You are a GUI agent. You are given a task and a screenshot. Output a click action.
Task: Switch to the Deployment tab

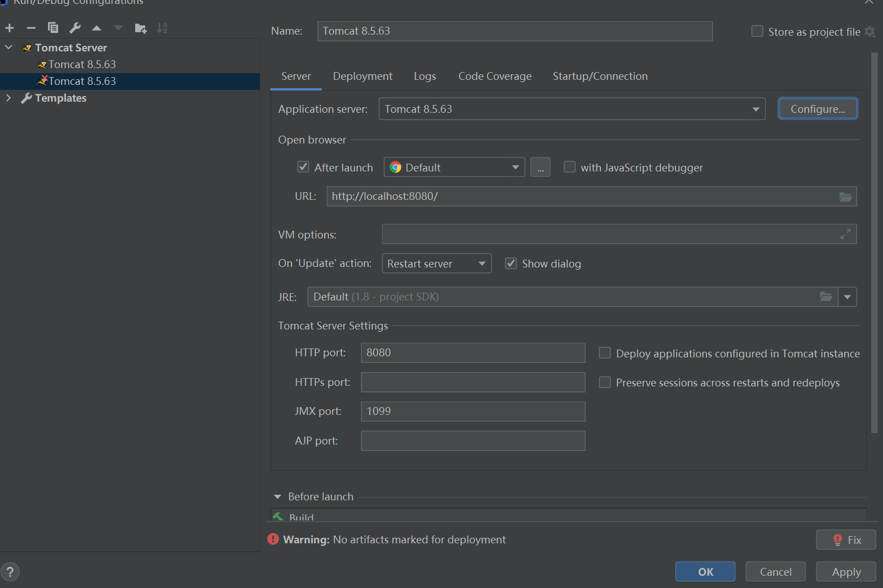(362, 77)
